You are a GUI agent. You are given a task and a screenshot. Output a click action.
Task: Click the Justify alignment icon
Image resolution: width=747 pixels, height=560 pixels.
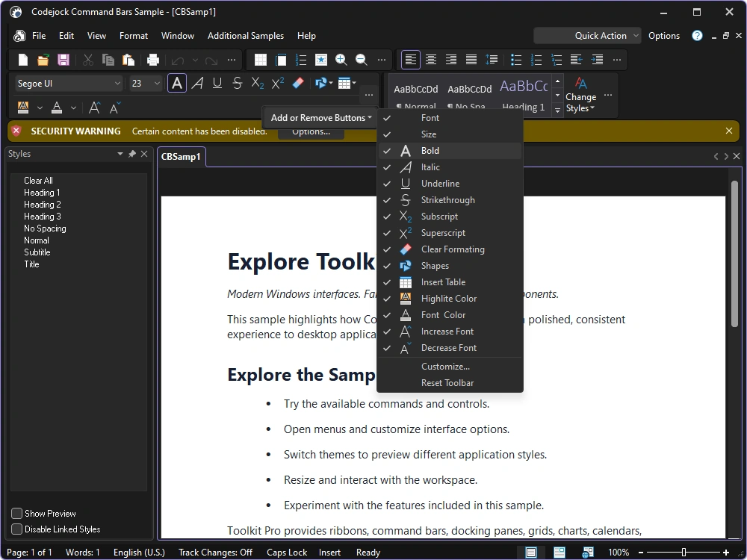[471, 60]
